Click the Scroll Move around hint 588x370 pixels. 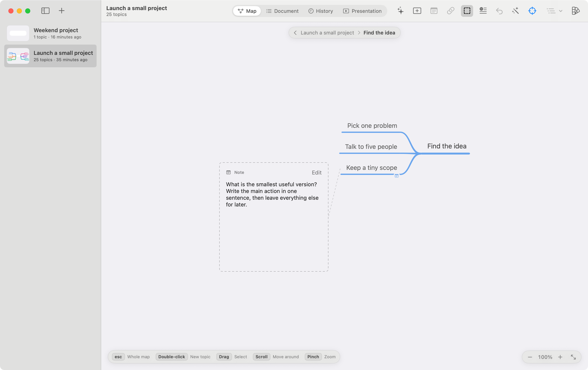click(x=276, y=357)
